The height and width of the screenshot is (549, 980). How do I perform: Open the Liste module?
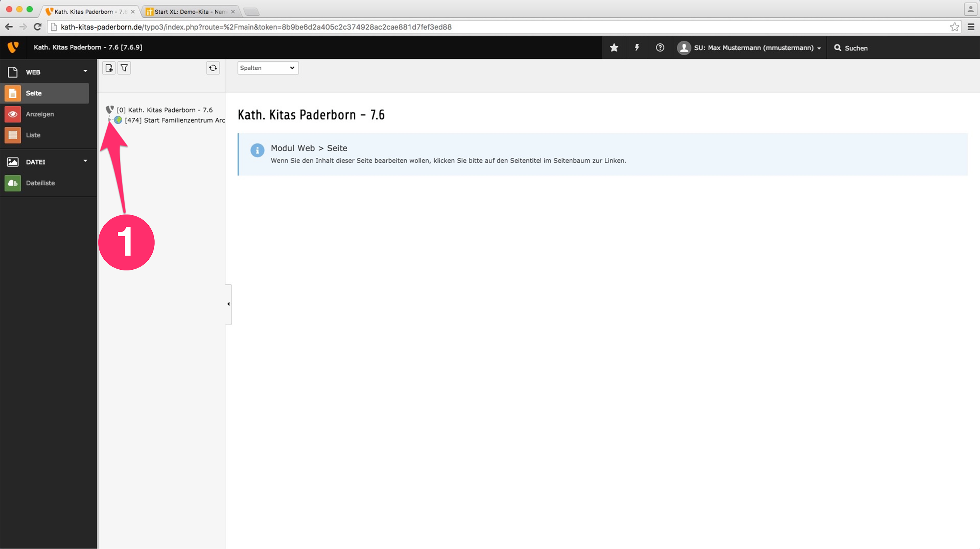point(33,135)
